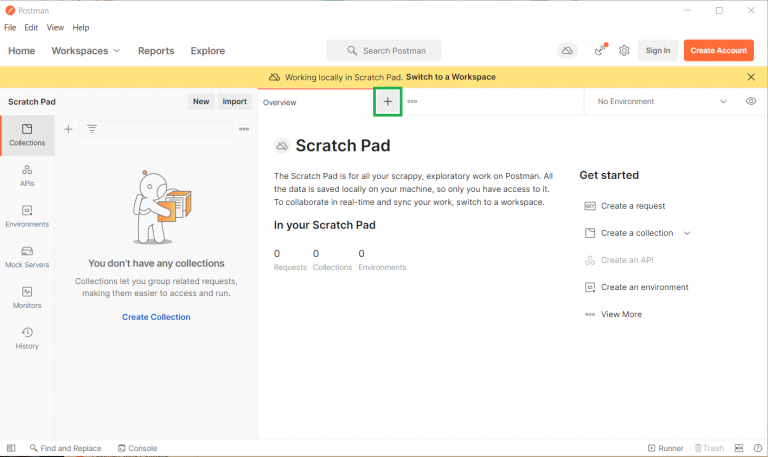Open the Monitors sidebar section
Screen dimensions: 768x457
coord(27,297)
